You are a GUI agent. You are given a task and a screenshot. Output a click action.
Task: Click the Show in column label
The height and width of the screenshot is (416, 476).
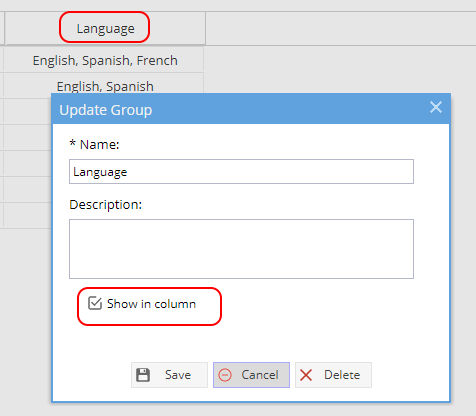[x=151, y=304]
